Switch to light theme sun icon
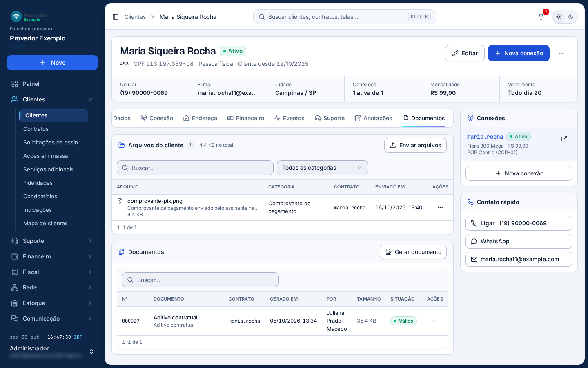Screen dimensions: 588x368 [559, 17]
